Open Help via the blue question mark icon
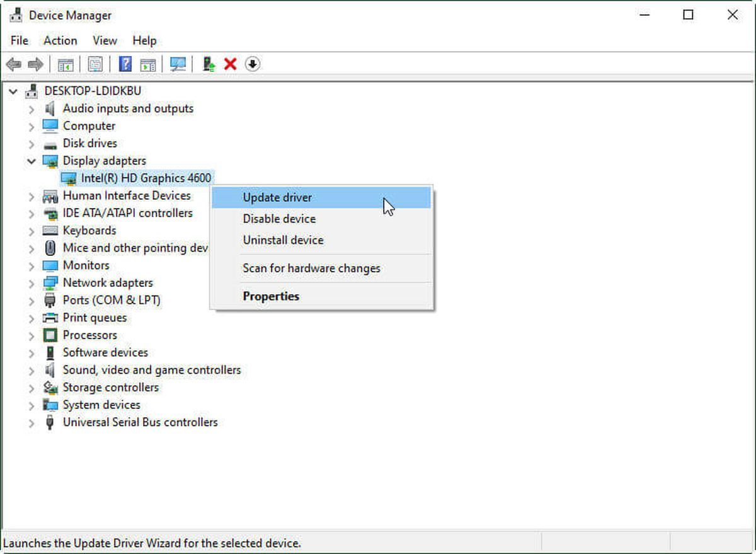The image size is (756, 554). point(125,64)
